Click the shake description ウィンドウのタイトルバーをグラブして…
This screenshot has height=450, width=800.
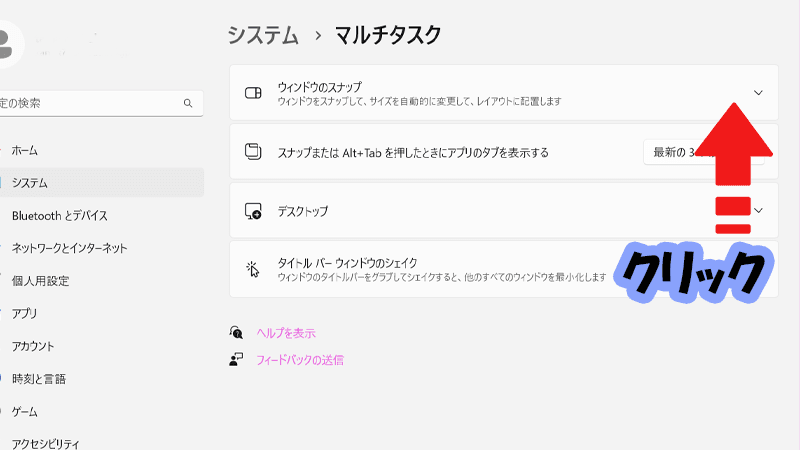tap(442, 277)
